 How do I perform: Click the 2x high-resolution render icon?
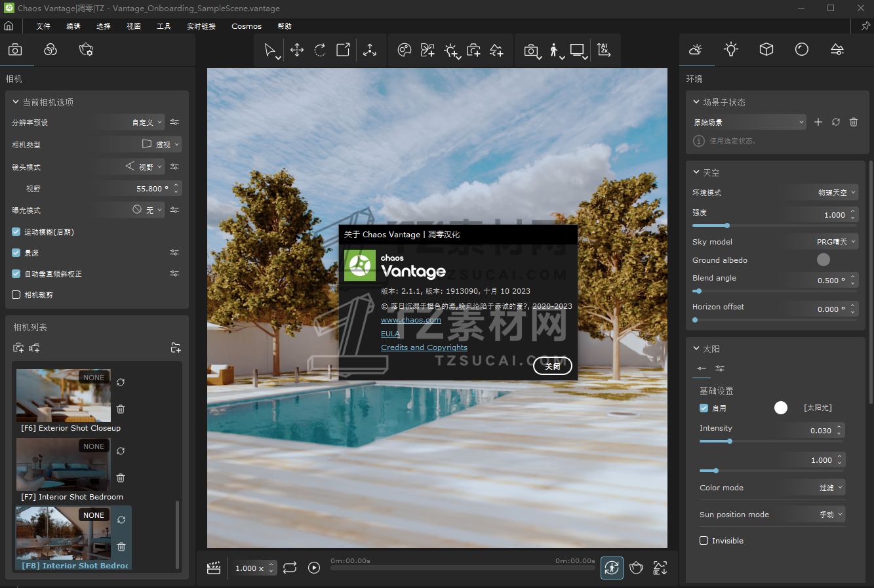pos(604,50)
